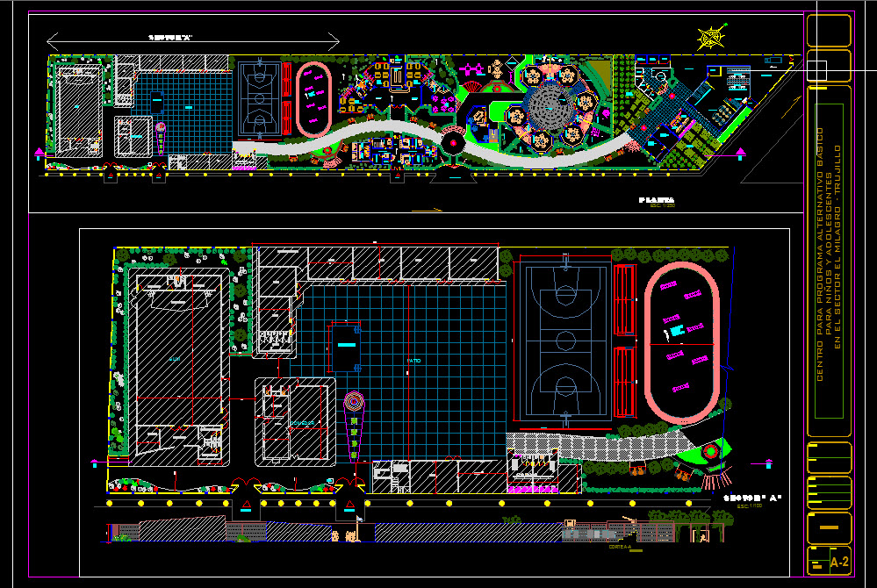Image resolution: width=877 pixels, height=588 pixels.
Task: Click the dark blue platform rectangle in patio
Action: [x=346, y=348]
